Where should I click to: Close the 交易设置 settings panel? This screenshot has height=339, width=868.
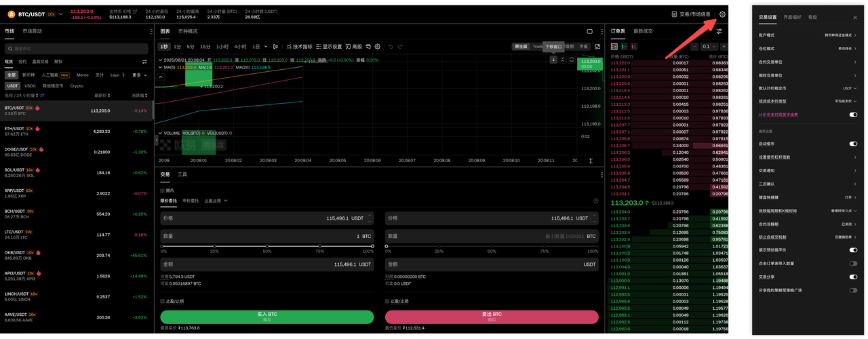(854, 18)
